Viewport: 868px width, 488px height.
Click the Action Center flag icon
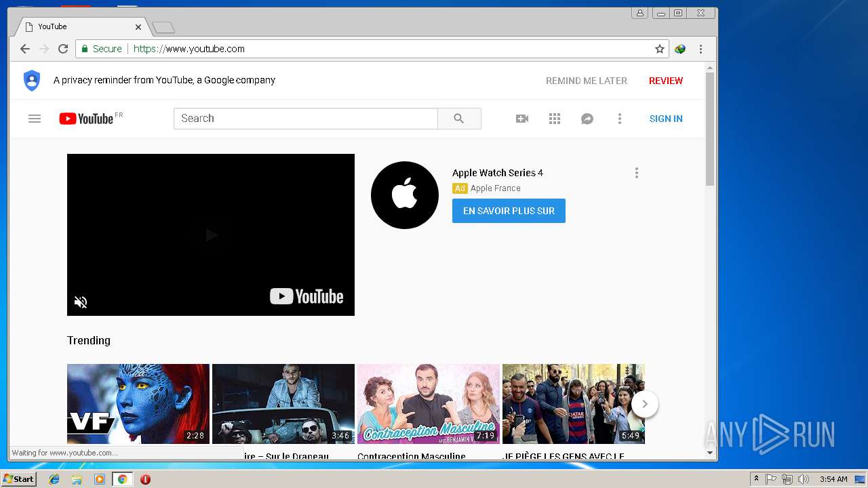click(x=771, y=479)
